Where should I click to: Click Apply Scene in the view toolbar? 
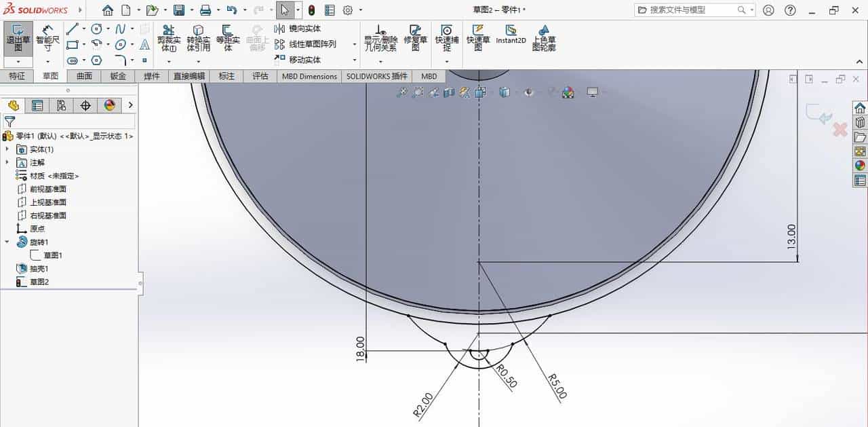568,92
